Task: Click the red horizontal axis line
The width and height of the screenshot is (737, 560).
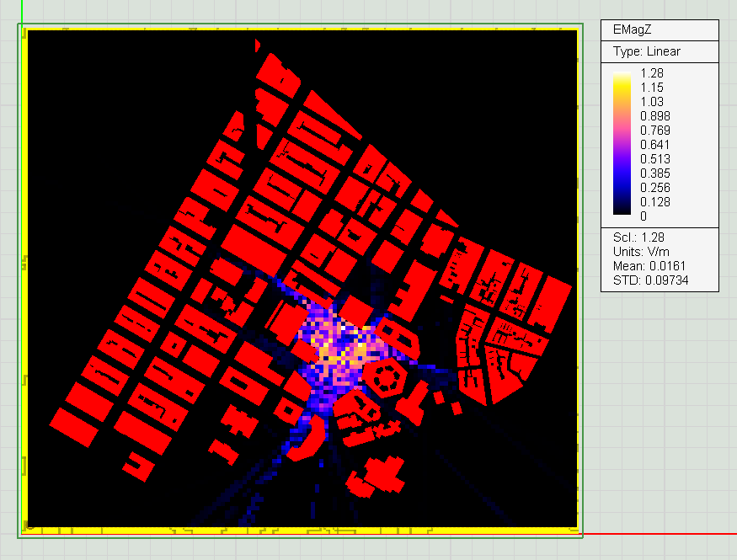Action: (x=657, y=534)
